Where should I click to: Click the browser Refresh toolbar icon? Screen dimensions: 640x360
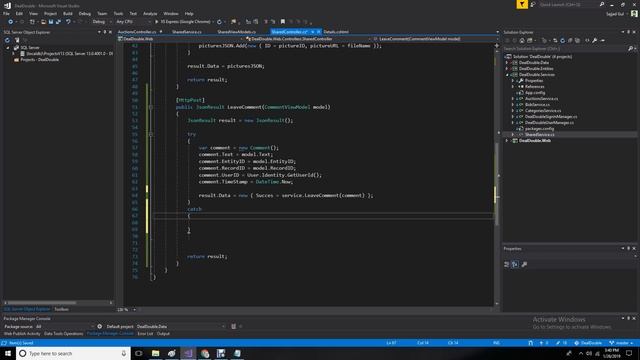click(x=220, y=22)
